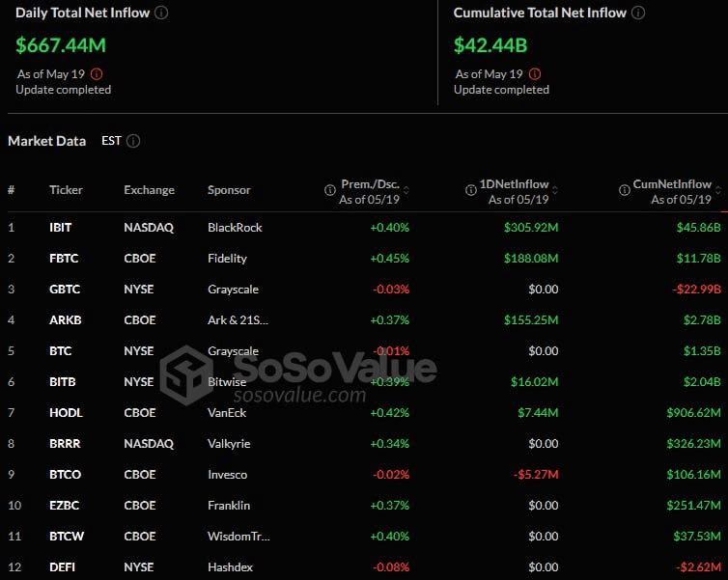The width and height of the screenshot is (728, 580).
Task: Click the $42.44B cumulative inflow value
Action: pos(490,45)
